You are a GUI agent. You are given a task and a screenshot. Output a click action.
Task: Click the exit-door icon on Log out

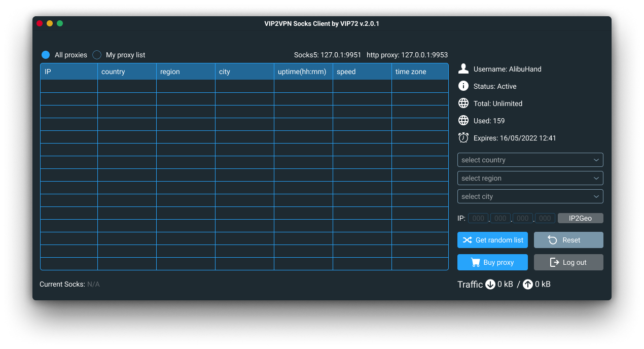pos(554,262)
